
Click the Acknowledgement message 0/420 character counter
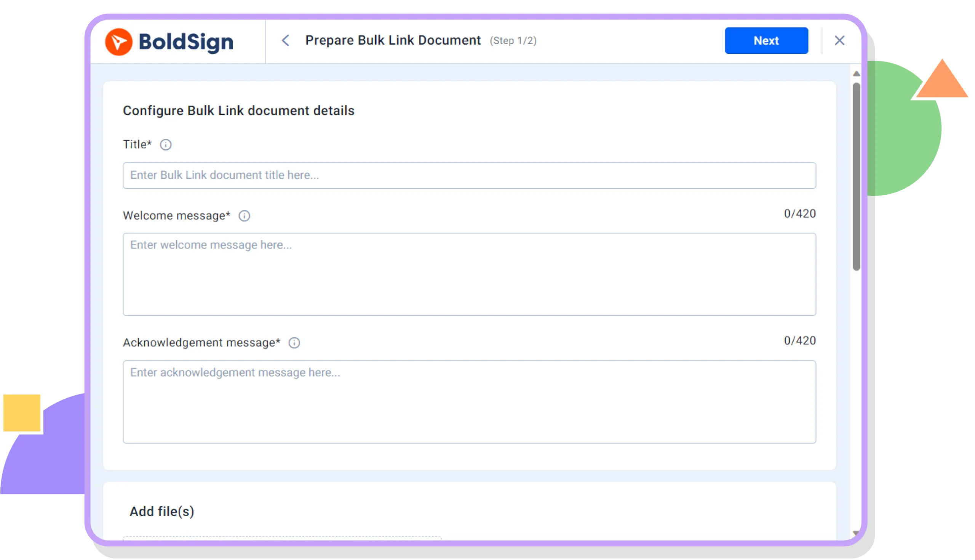click(x=799, y=340)
